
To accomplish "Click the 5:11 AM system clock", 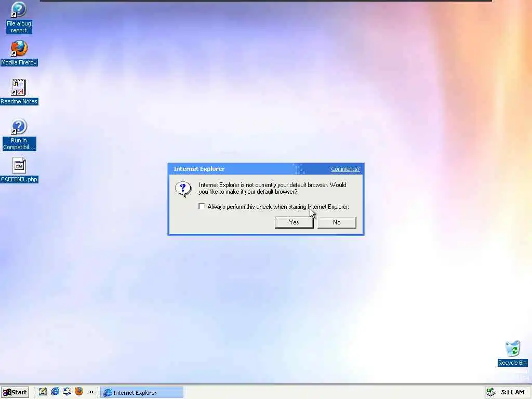I will point(513,392).
